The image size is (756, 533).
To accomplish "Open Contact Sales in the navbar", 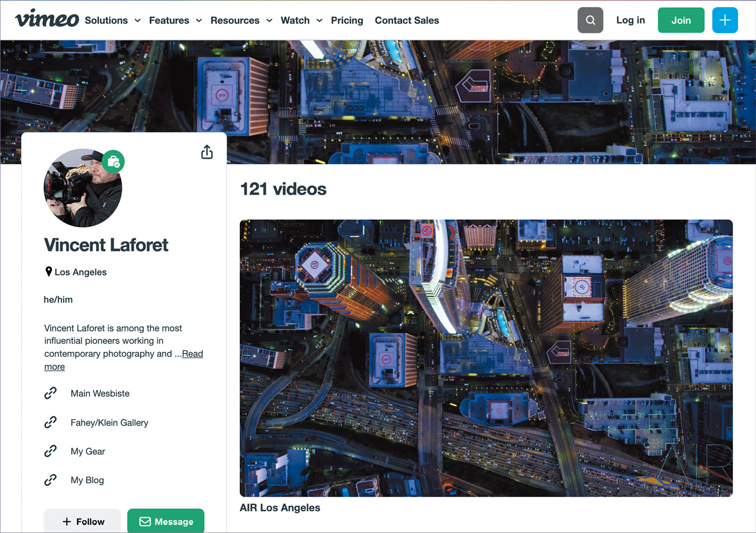I will pos(407,20).
